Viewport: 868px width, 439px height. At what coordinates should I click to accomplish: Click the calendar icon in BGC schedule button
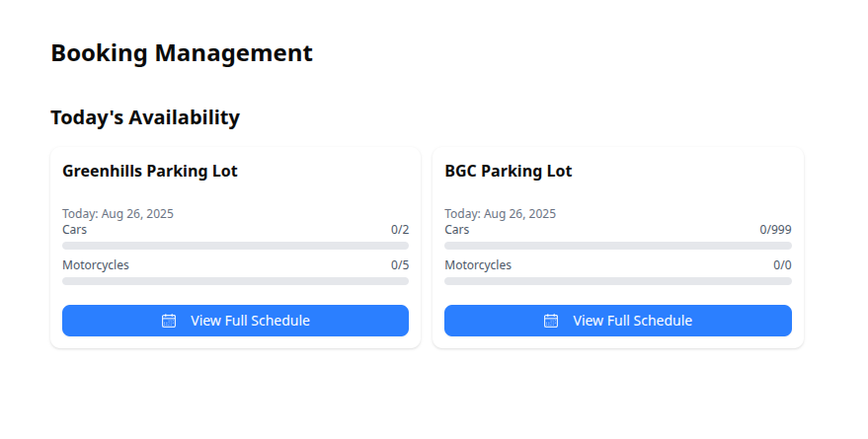point(551,321)
